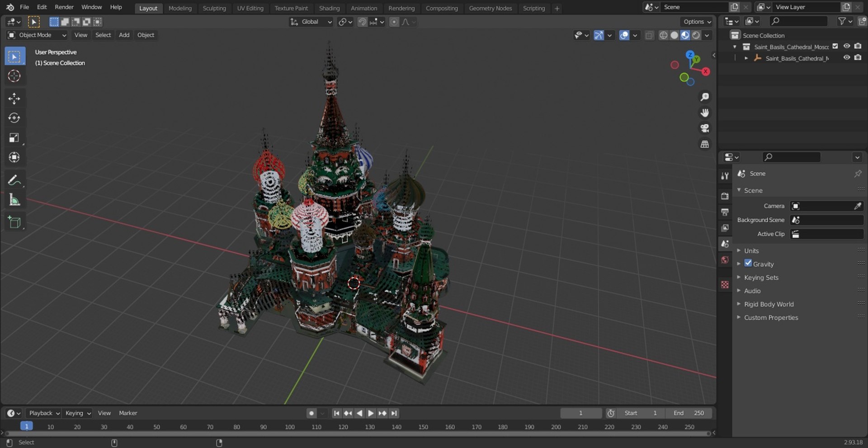Switch to the Modeling workspace tab
Screen dimensions: 868x448
click(x=180, y=8)
